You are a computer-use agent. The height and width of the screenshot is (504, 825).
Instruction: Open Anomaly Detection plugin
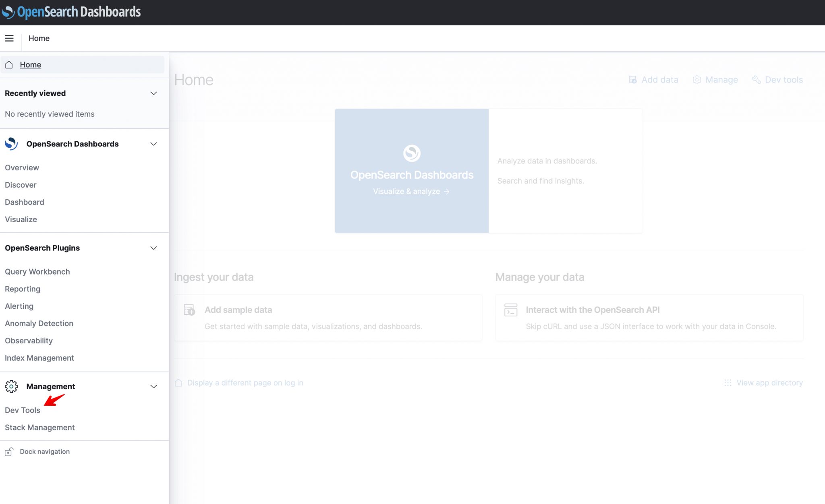coord(39,324)
